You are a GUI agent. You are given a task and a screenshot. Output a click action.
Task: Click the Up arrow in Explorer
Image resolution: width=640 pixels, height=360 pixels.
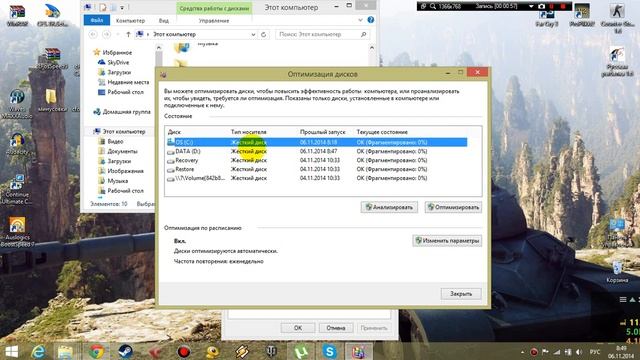click(x=128, y=35)
